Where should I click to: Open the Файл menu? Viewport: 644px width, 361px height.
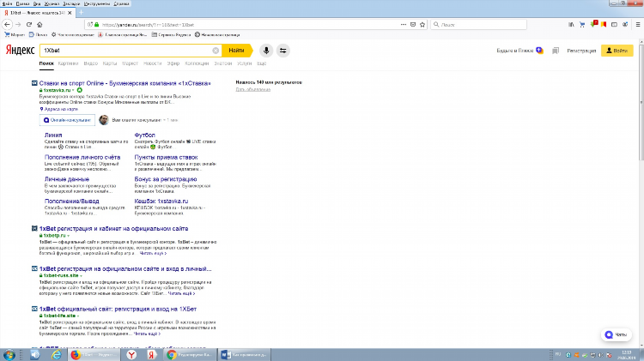pyautogui.click(x=7, y=3)
